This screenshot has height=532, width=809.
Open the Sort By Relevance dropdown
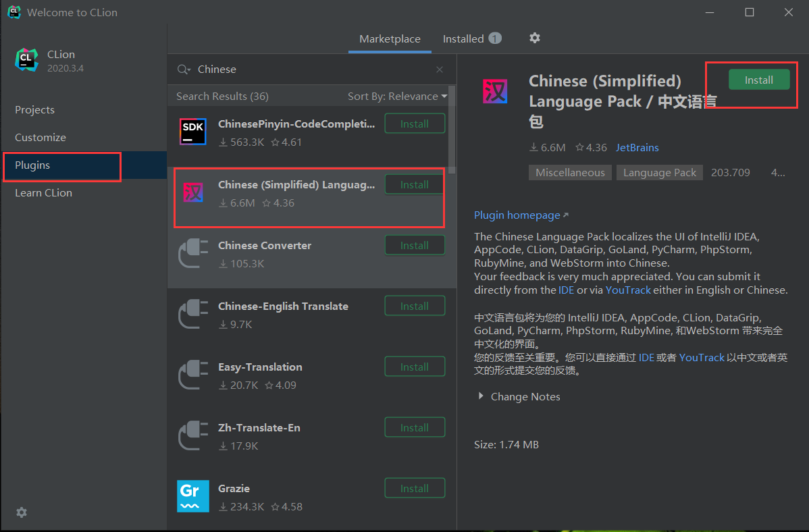pyautogui.click(x=397, y=96)
